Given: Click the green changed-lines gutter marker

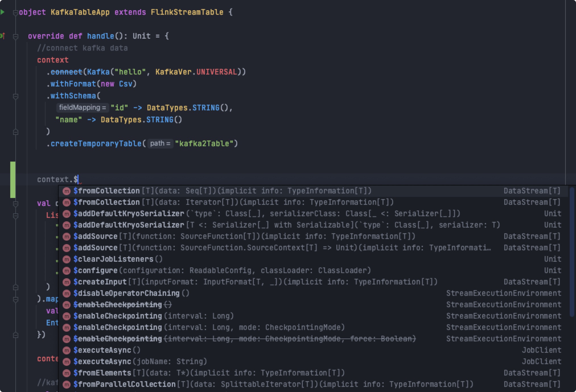Looking at the screenshot, I should [x=13, y=180].
